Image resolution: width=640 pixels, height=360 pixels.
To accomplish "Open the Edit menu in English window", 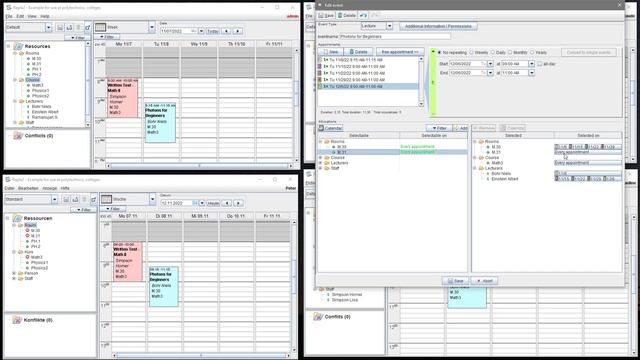I will 20,16.
